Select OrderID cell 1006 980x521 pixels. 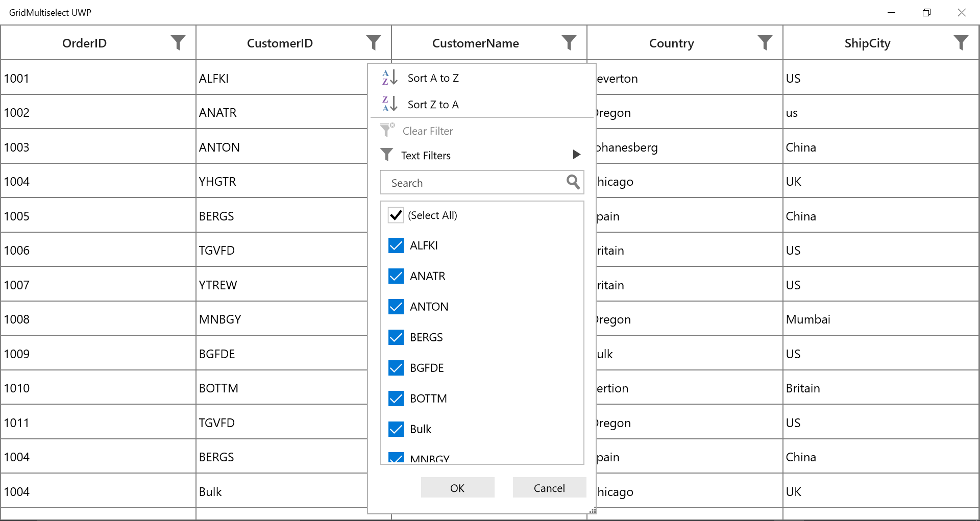(98, 250)
